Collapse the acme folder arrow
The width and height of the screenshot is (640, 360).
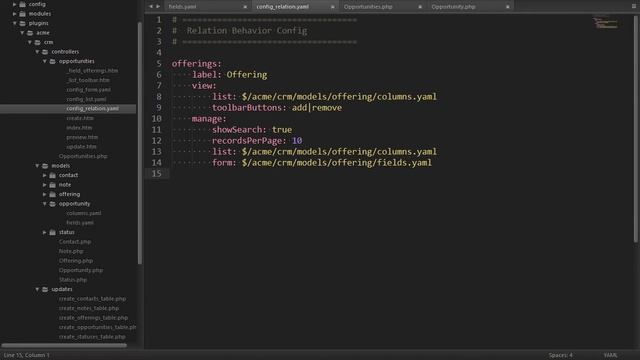(x=22, y=33)
